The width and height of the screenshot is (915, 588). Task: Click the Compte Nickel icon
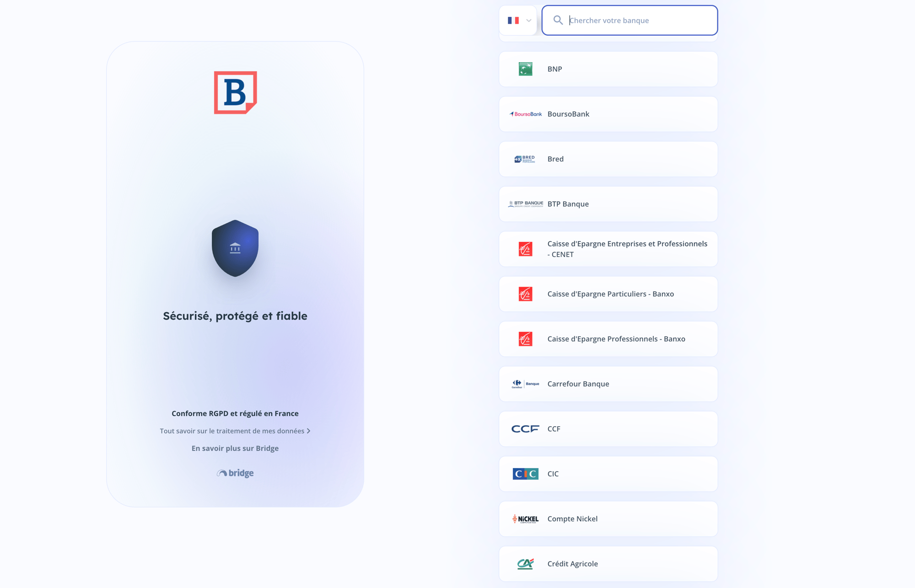tap(526, 518)
